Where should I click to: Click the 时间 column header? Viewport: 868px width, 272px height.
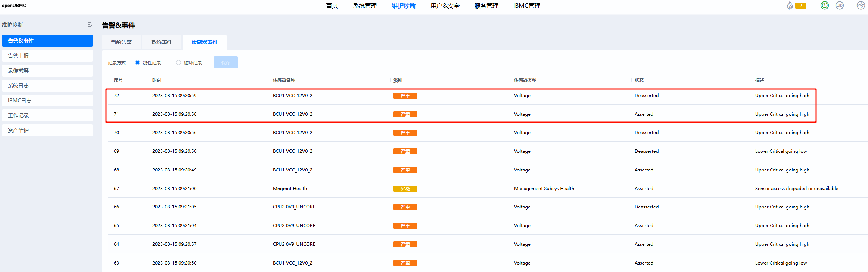(157, 80)
